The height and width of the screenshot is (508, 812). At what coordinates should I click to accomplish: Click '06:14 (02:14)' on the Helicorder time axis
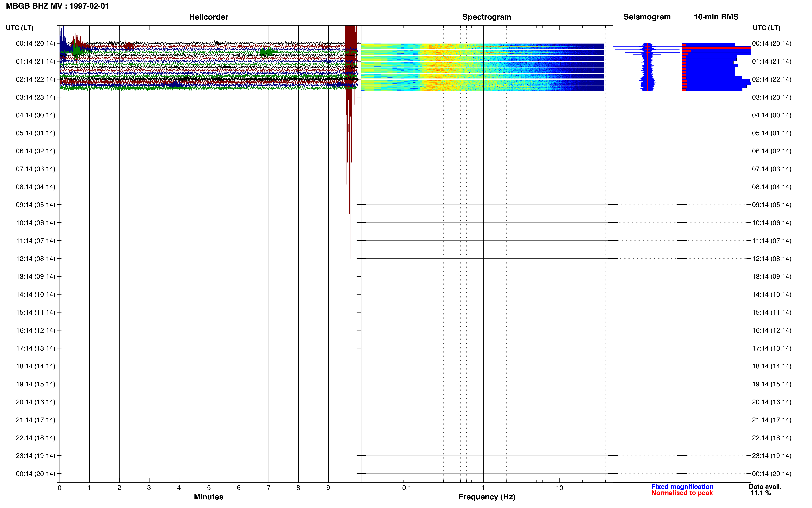(x=36, y=151)
